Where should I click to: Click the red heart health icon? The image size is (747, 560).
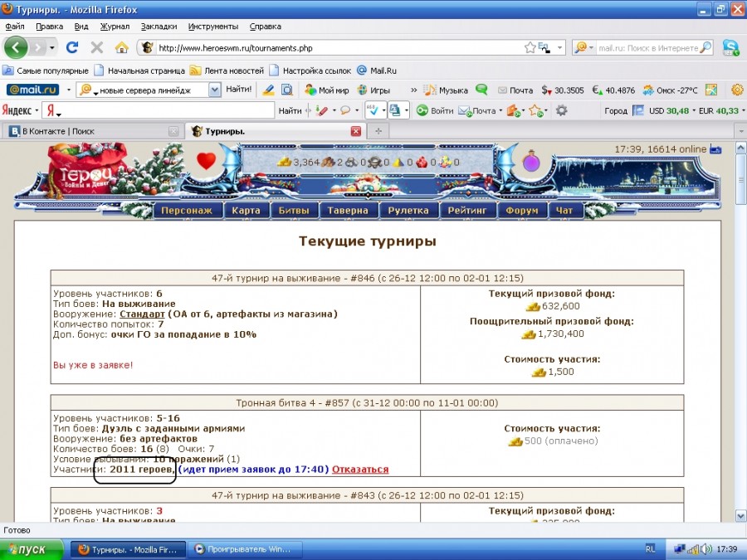point(206,161)
